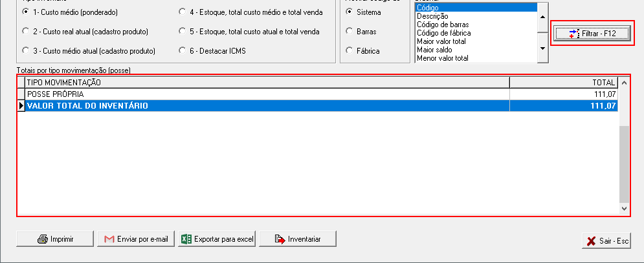
Task: Click grid scrollbar down arrow
Action: click(x=624, y=209)
